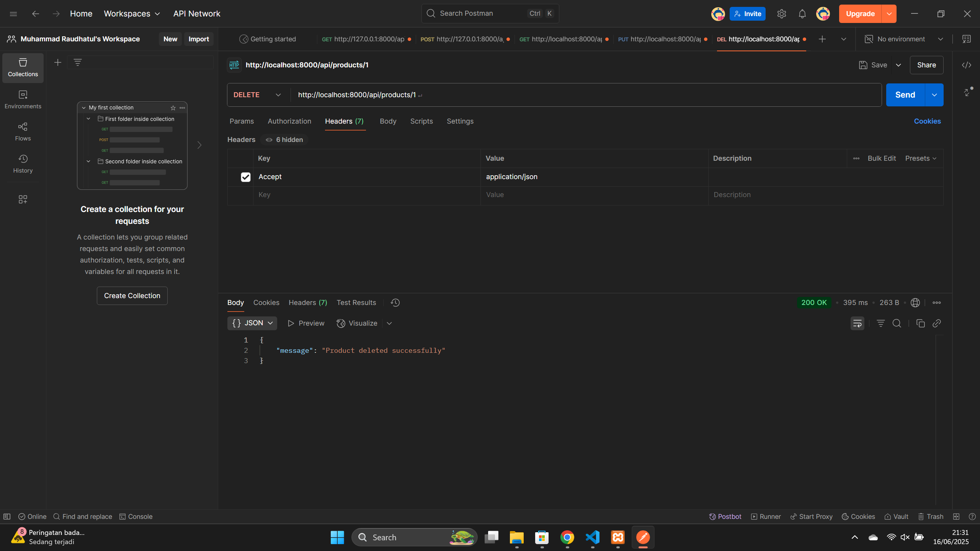This screenshot has height=551, width=980.
Task: Open the Test Results tab
Action: (x=356, y=303)
